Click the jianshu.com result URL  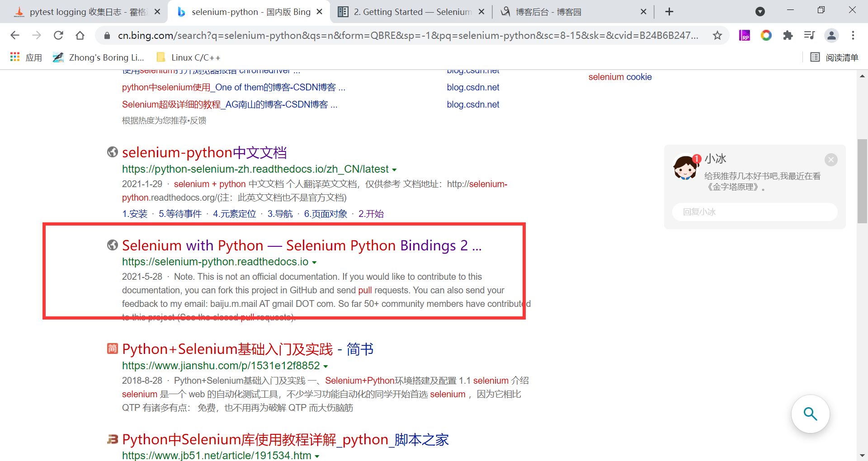click(x=221, y=366)
